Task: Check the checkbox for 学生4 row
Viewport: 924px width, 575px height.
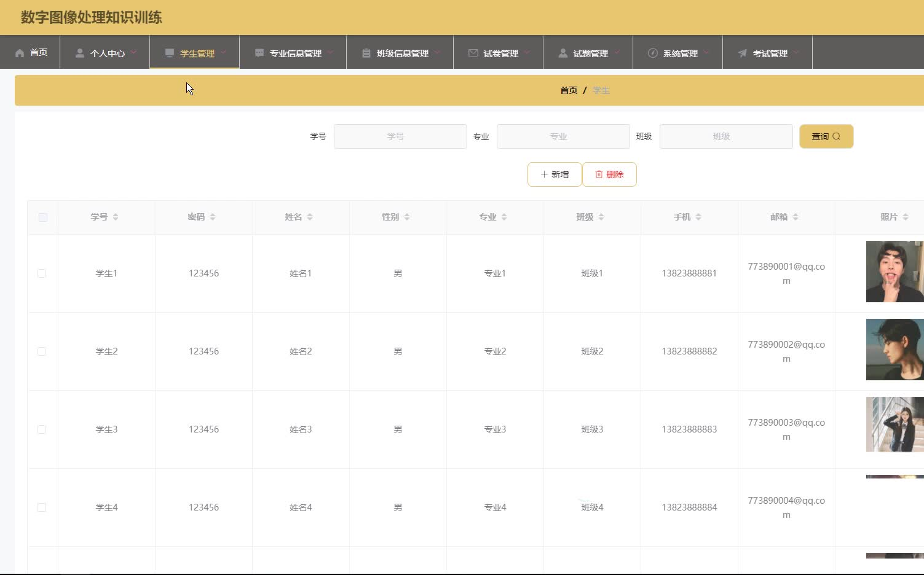Action: pyautogui.click(x=42, y=507)
